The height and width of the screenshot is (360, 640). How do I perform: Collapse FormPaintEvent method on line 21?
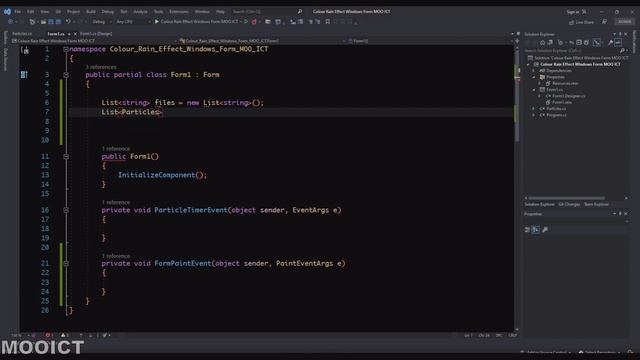click(x=66, y=263)
